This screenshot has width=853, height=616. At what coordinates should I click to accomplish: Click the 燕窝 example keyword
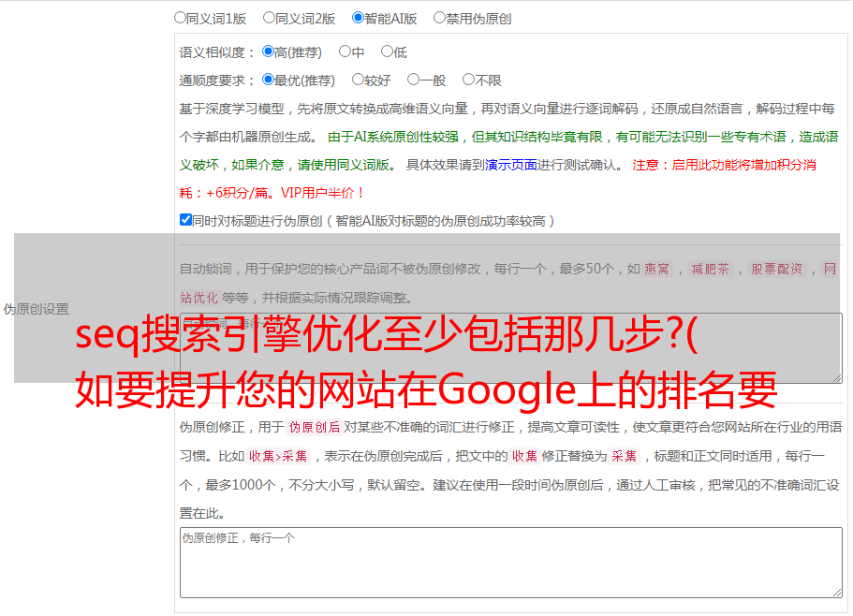pyautogui.click(x=656, y=269)
